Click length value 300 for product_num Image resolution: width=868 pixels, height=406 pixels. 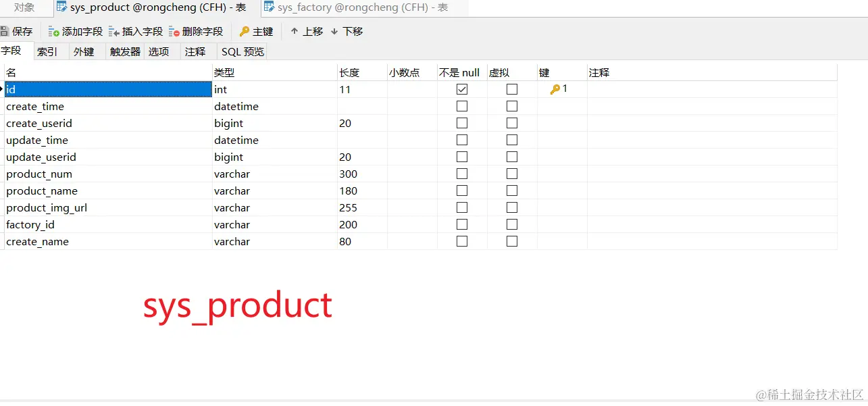(x=349, y=174)
